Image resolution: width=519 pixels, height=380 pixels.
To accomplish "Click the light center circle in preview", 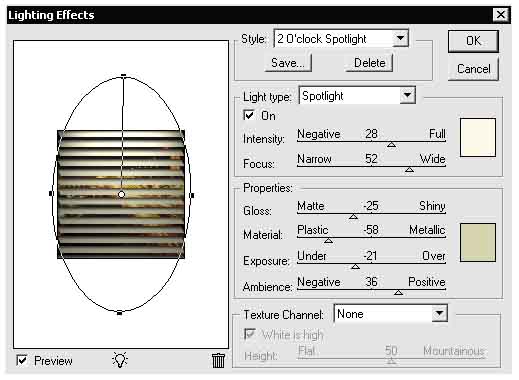I will (x=122, y=194).
